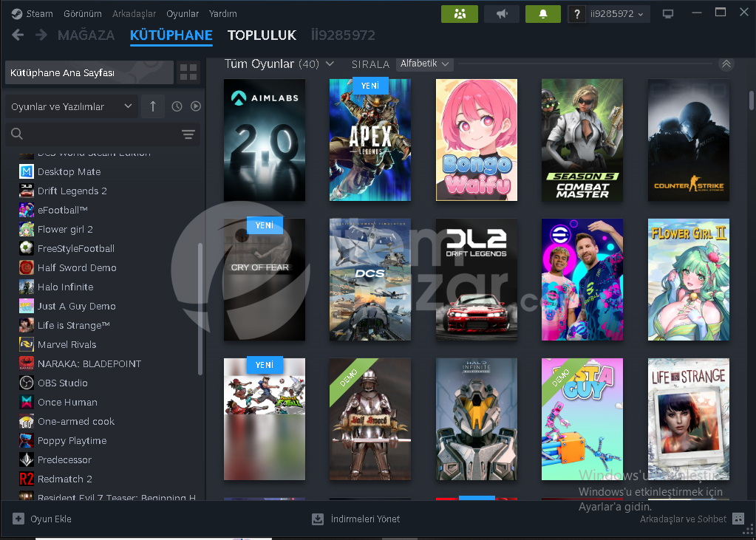The width and height of the screenshot is (756, 540).
Task: Click the sort direction up arrow
Action: (x=153, y=106)
